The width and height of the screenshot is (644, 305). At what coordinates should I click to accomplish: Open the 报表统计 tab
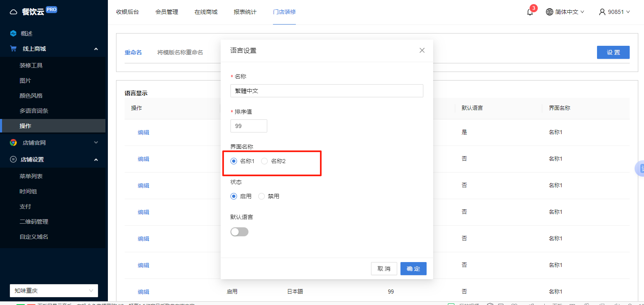click(245, 12)
